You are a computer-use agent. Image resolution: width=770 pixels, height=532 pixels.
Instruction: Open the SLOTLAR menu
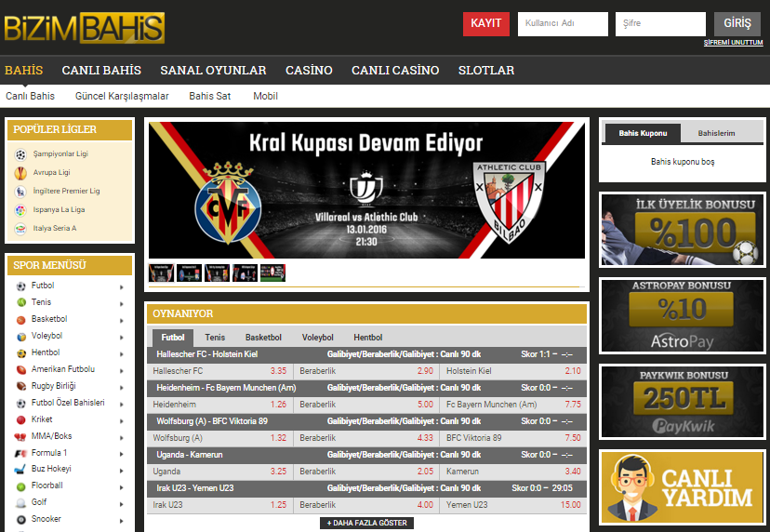click(486, 71)
